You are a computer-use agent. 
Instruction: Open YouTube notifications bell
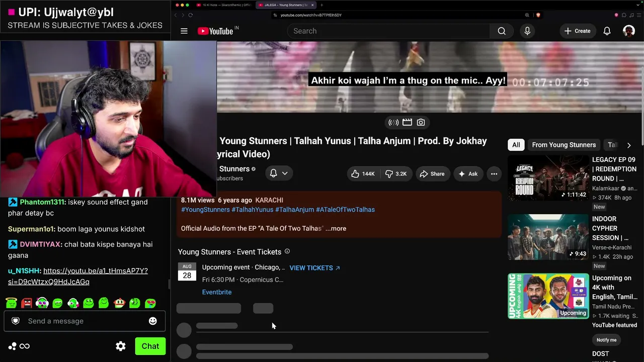click(x=607, y=31)
